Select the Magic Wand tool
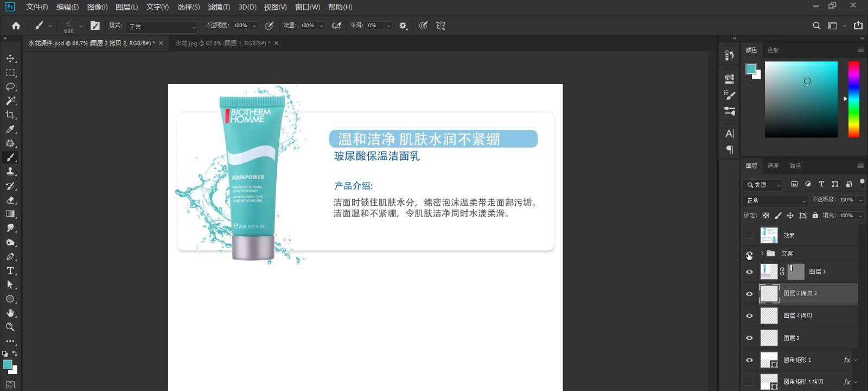 tap(10, 100)
